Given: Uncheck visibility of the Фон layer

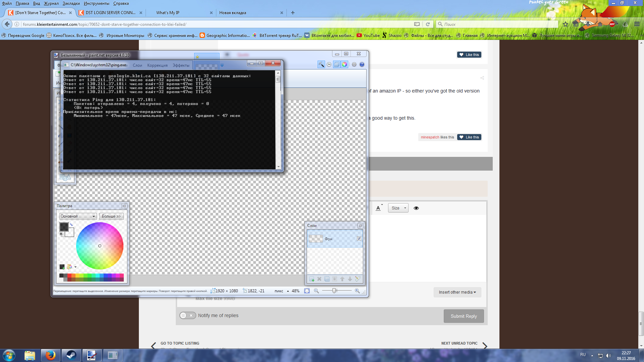Looking at the screenshot, I should [359, 239].
